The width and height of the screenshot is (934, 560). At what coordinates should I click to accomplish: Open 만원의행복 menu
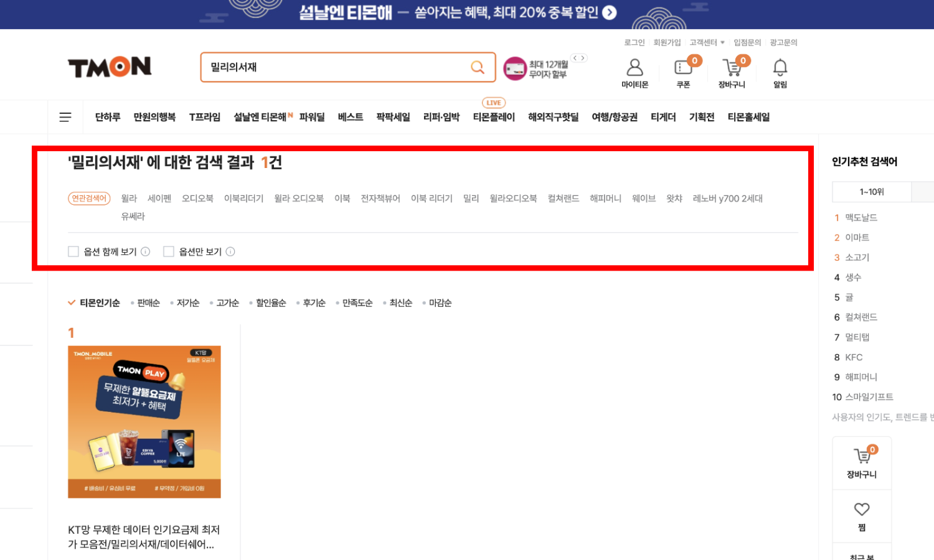coord(154,117)
